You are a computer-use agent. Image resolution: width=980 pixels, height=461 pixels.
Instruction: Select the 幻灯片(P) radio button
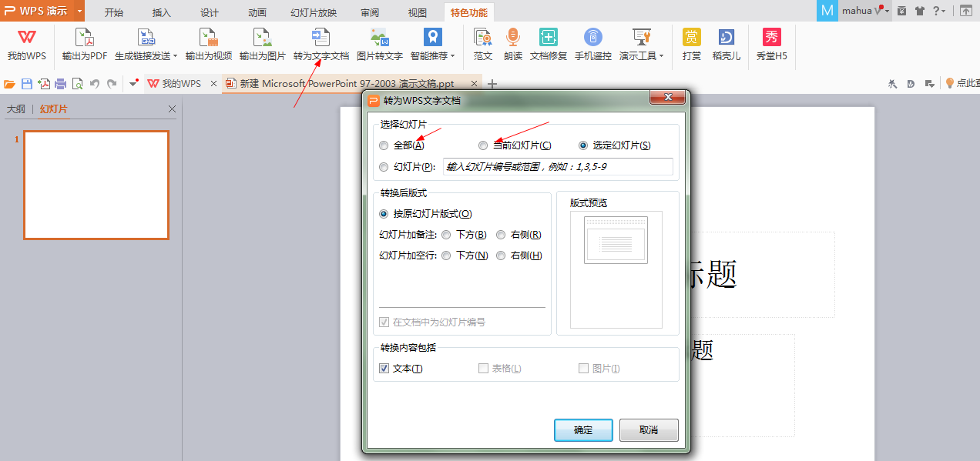tap(384, 167)
